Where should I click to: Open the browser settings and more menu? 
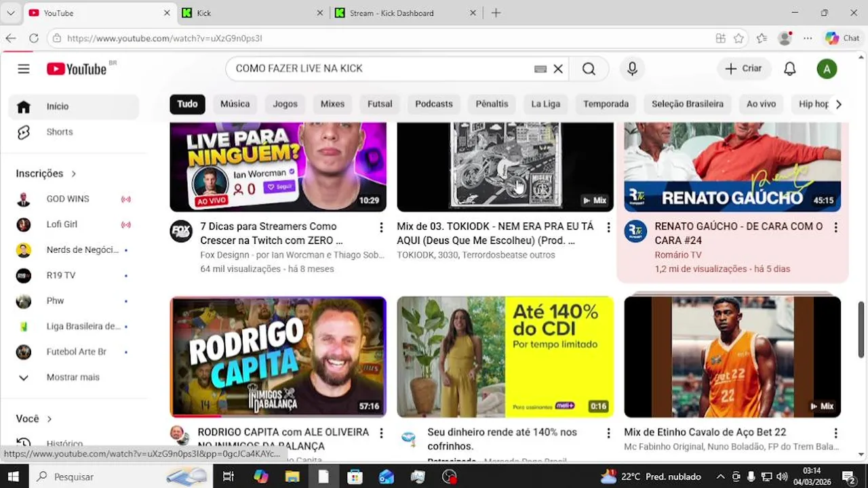click(808, 38)
